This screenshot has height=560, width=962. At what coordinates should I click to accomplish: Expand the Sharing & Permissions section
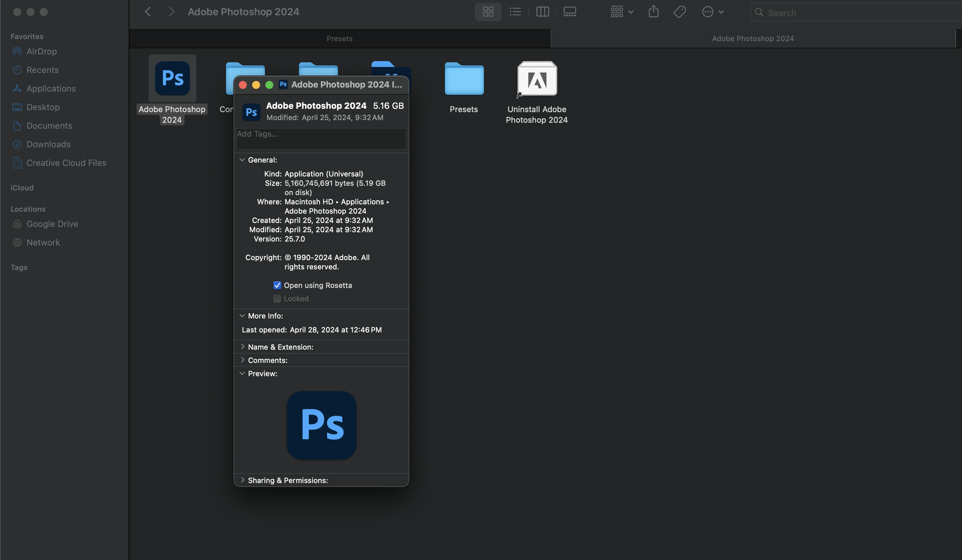242,480
